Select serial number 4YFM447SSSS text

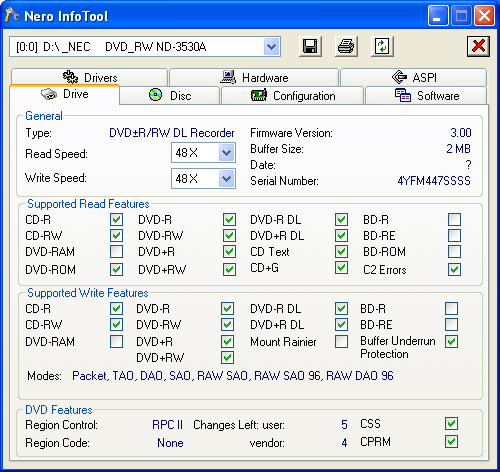coord(434,181)
